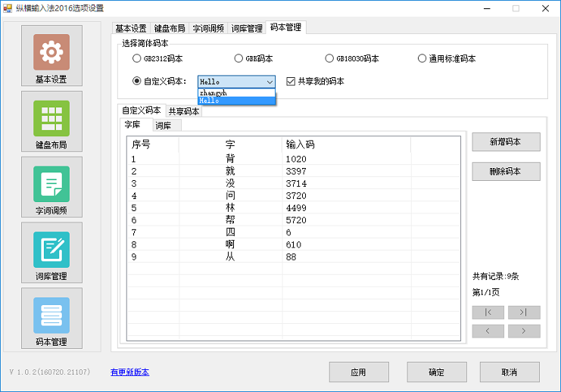This screenshot has height=392, width=561.
Task: Go to the previous page arrow
Action: point(488,331)
